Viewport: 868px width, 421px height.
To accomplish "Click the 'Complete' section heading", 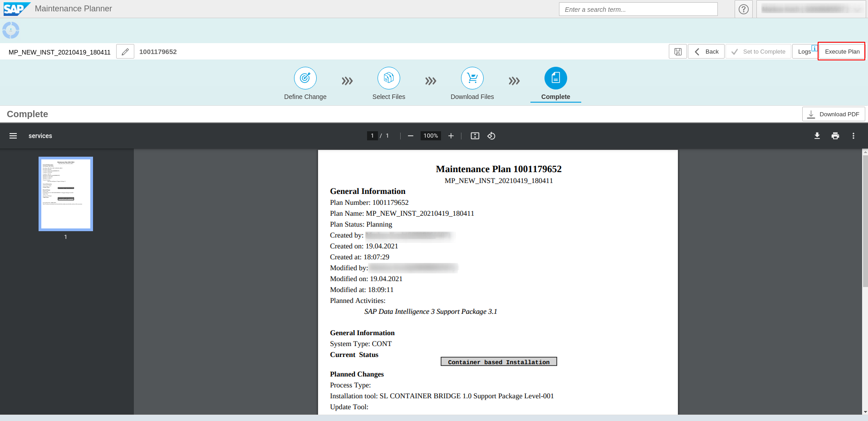I will coord(27,114).
